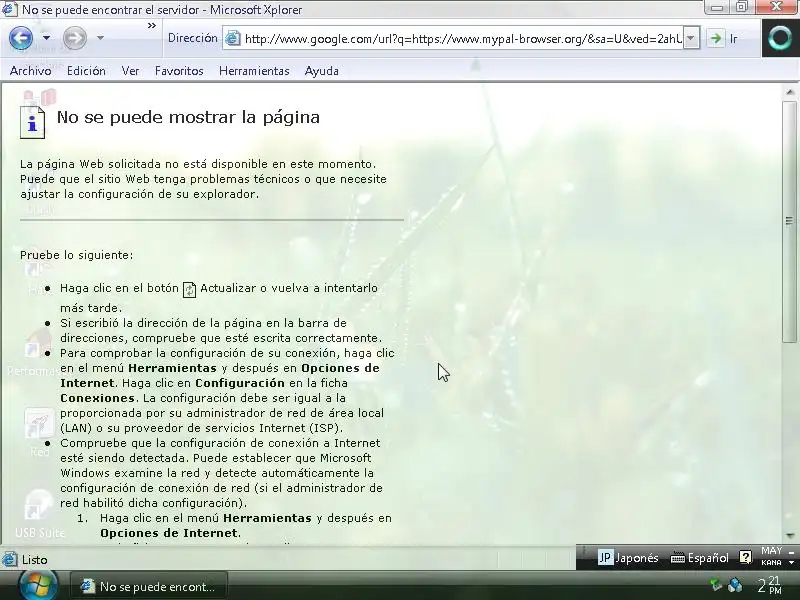The image size is (800, 600).
Task: Click the heading No se puede mostrar la página
Action: [188, 118]
